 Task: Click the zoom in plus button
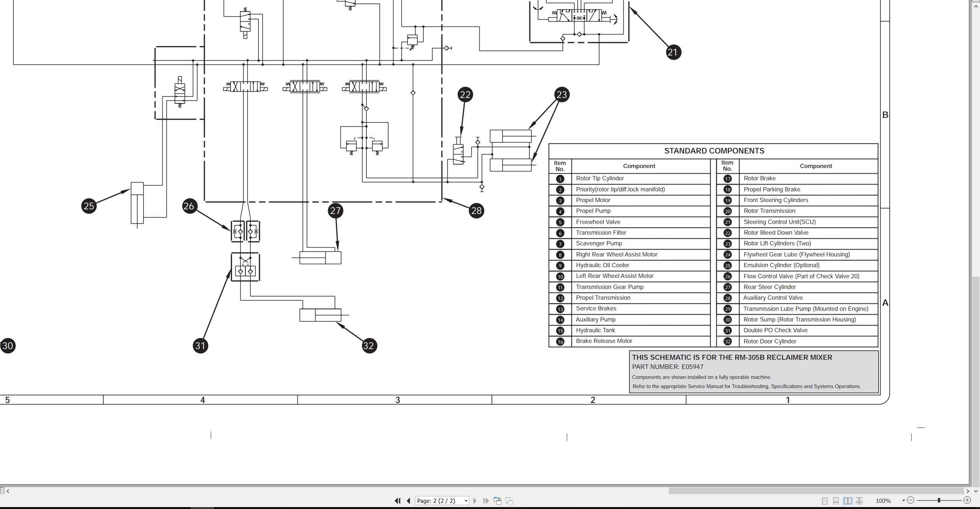click(x=967, y=500)
